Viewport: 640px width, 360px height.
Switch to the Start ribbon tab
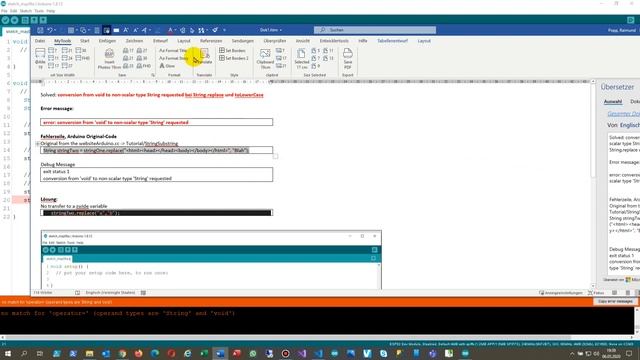coord(84,41)
